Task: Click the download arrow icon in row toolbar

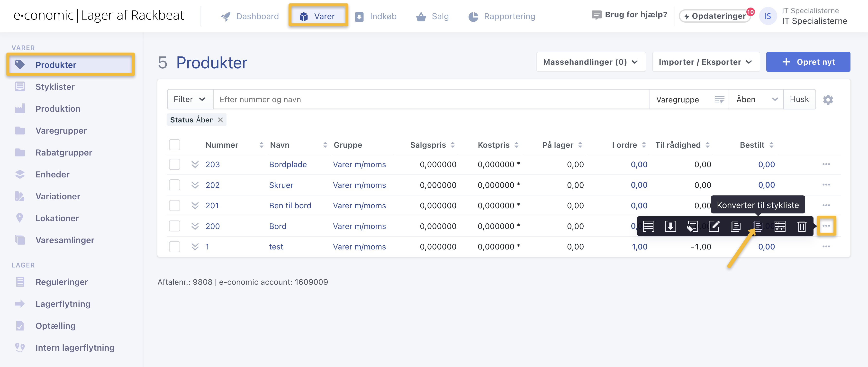Action: pos(670,226)
